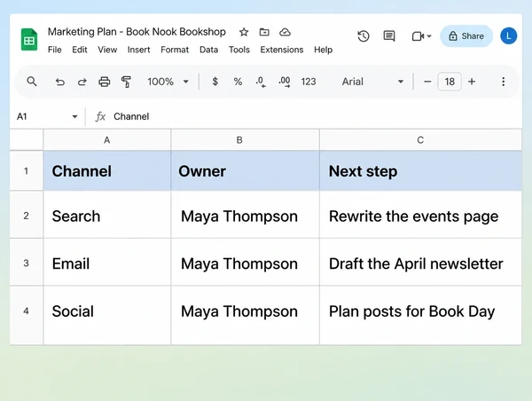Print the spreadsheet

104,82
